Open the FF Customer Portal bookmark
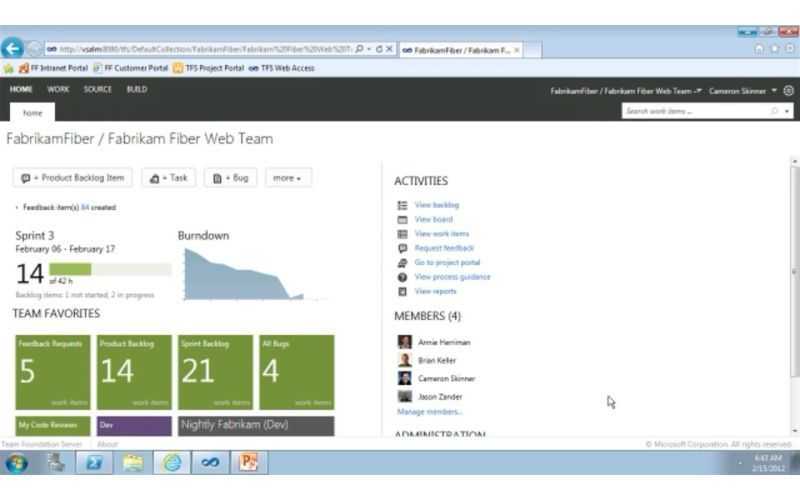This screenshot has height=500, width=800. click(131, 68)
